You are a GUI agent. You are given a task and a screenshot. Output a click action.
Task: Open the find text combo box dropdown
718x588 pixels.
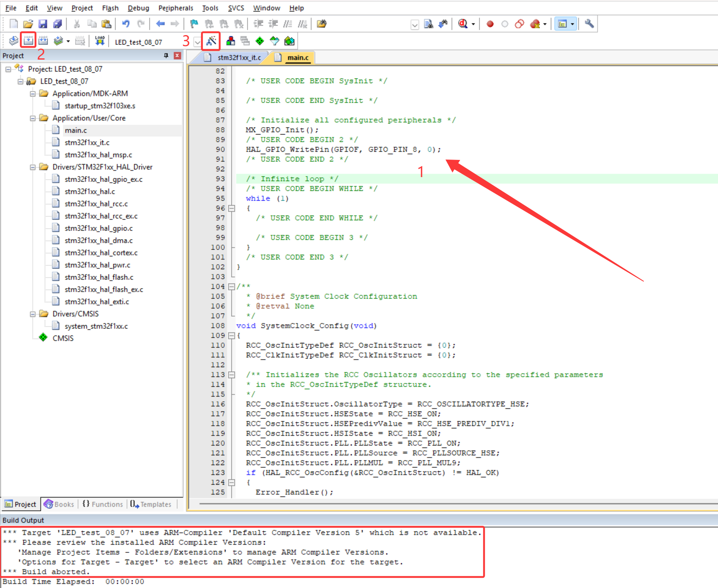point(414,24)
